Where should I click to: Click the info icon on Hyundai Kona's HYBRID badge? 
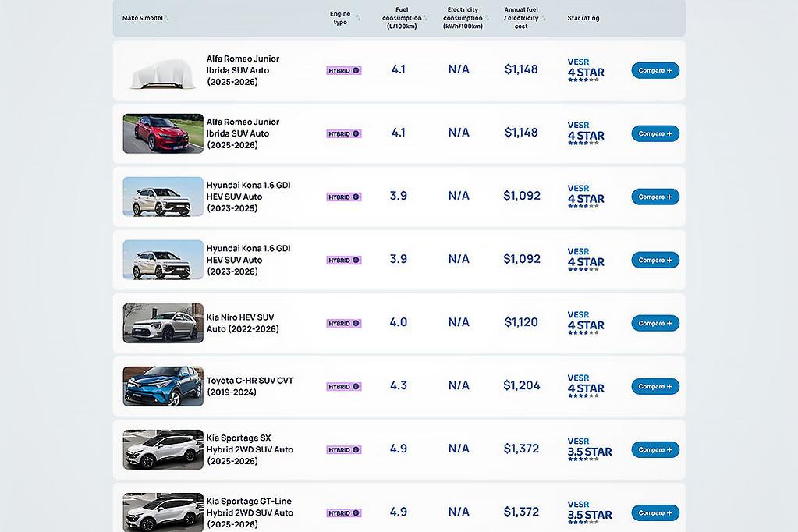coord(357,197)
